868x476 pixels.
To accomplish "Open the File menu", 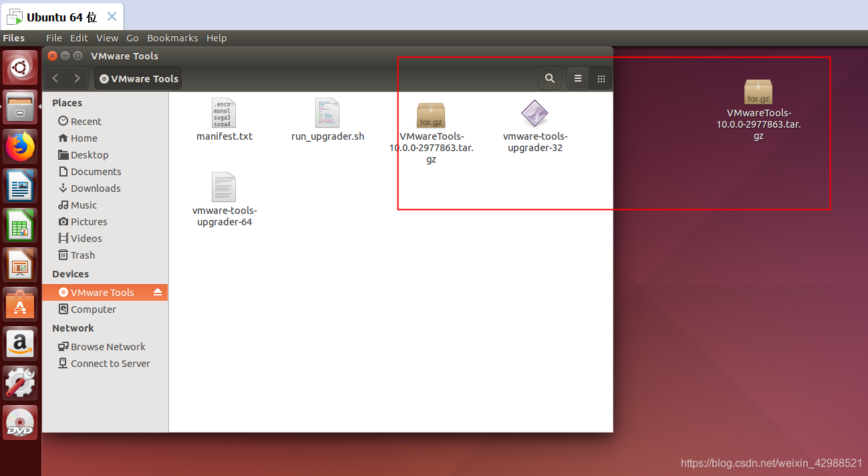I will (x=54, y=38).
